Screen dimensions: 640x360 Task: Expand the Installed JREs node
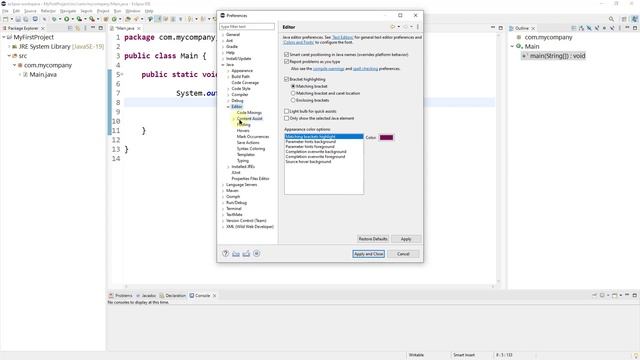(228, 167)
